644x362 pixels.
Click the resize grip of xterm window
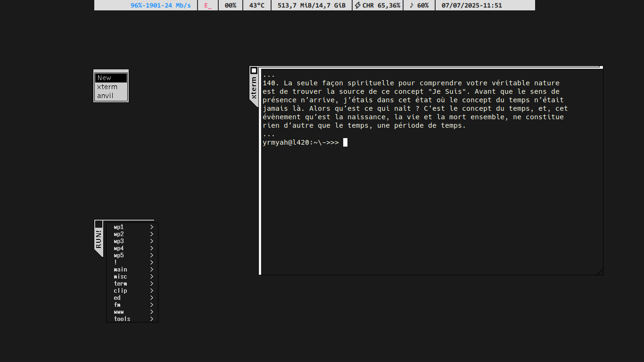600,271
